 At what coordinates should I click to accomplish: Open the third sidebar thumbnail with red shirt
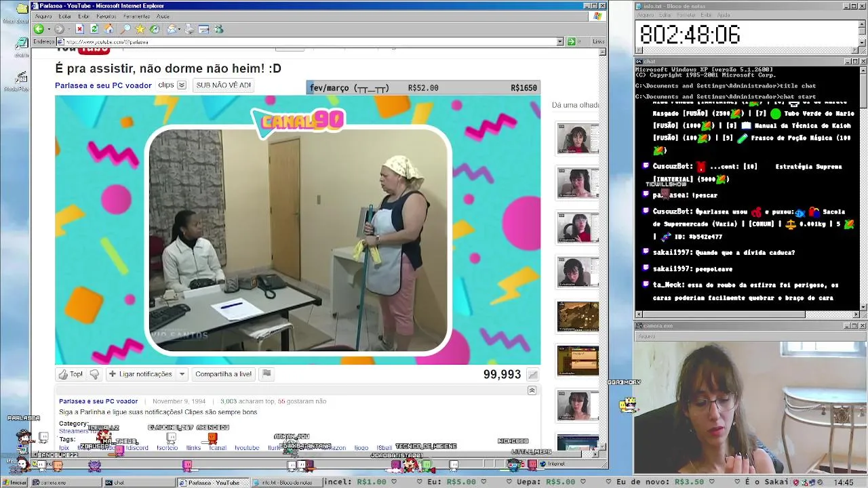point(578,228)
